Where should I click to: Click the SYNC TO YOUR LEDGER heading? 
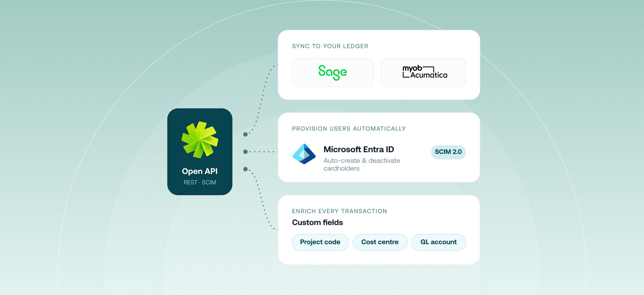point(330,46)
